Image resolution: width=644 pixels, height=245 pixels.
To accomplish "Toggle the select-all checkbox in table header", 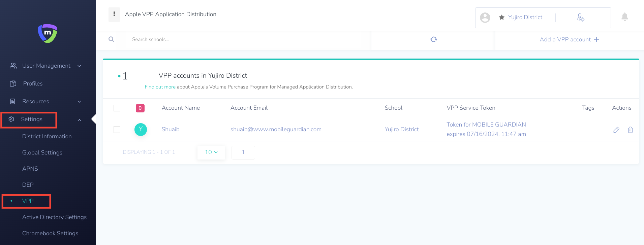I will (x=117, y=108).
